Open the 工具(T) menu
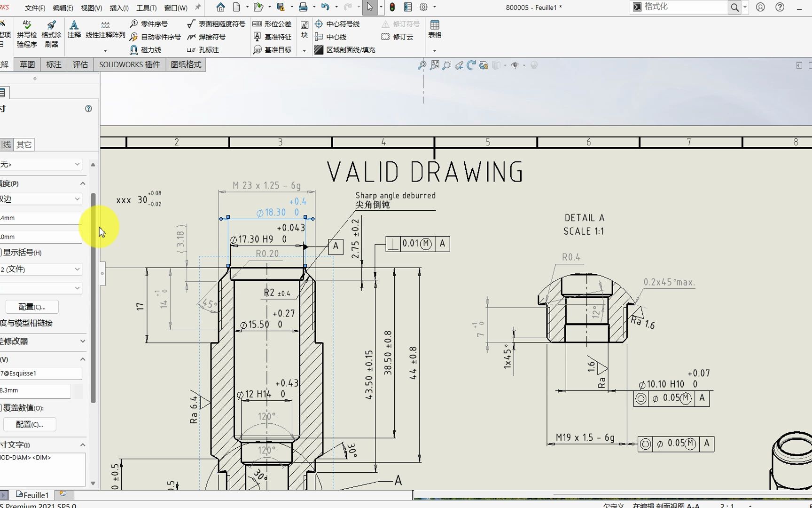Image resolution: width=812 pixels, height=508 pixels. click(146, 8)
